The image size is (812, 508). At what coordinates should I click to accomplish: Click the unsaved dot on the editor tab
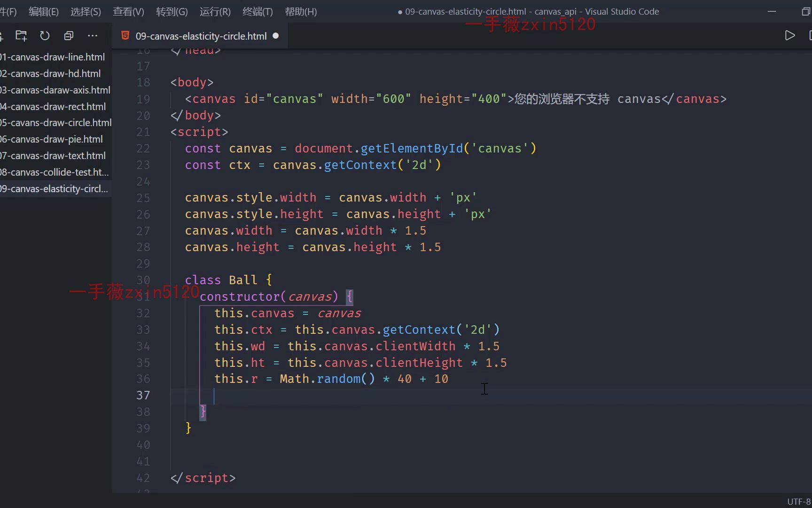coord(276,36)
